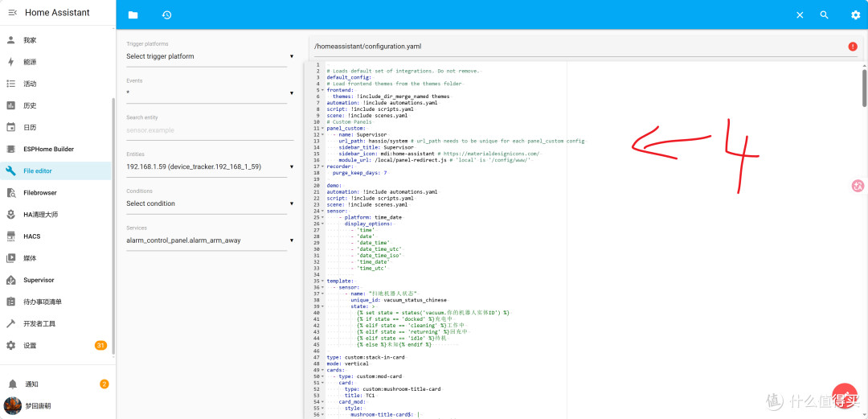The image size is (868, 419).
Task: Open the 媒体 media browser
Action: [55, 258]
